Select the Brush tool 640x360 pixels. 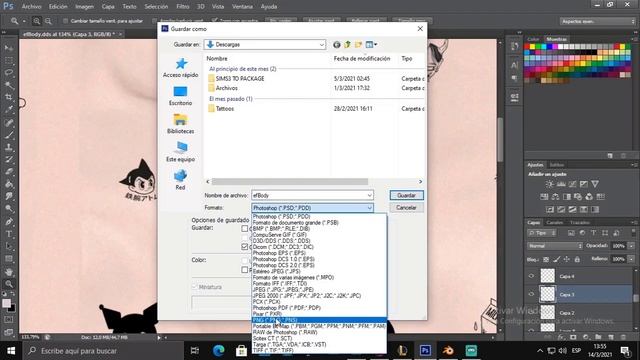coord(9,135)
